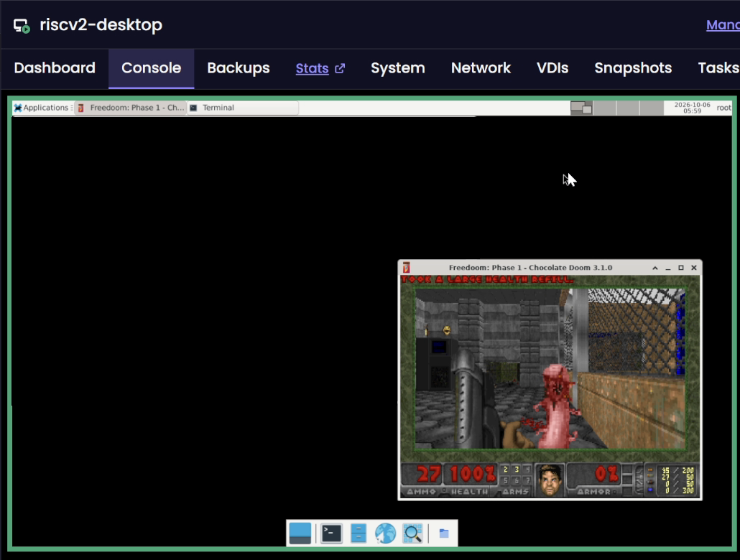Click the running VM status icon beside riscv2-desktop
Image resolution: width=740 pixels, height=560 pixels.
(22, 25)
